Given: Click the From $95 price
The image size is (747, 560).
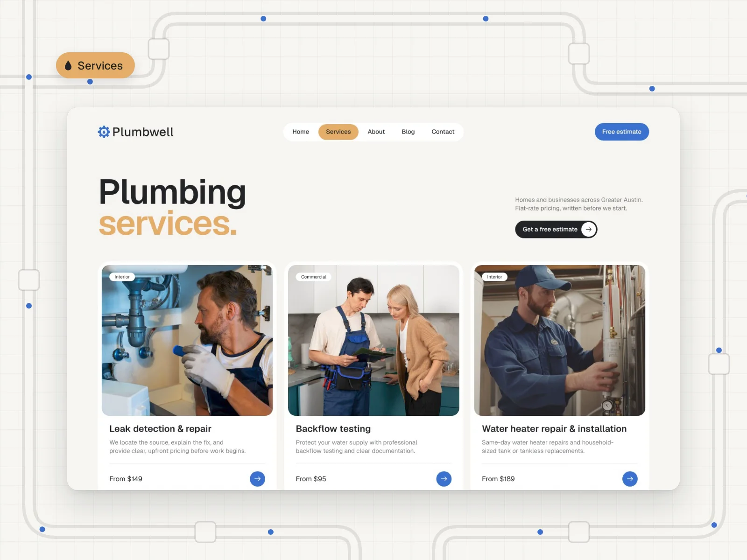Looking at the screenshot, I should click(x=311, y=479).
